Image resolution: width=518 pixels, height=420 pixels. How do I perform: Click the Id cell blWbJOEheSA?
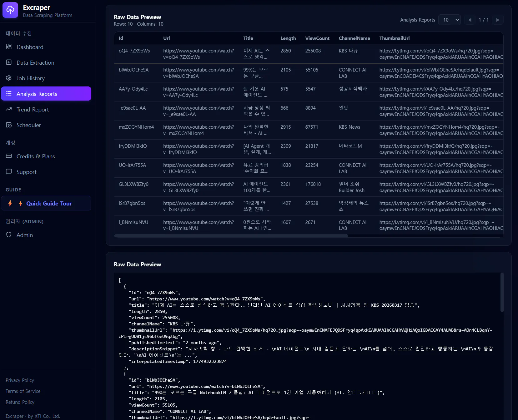134,70
